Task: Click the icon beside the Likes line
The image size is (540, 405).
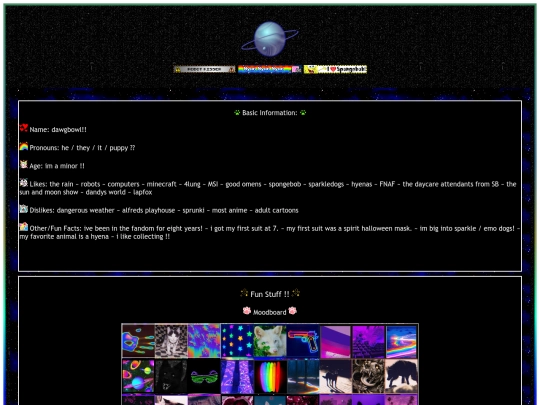Action: click(x=24, y=183)
